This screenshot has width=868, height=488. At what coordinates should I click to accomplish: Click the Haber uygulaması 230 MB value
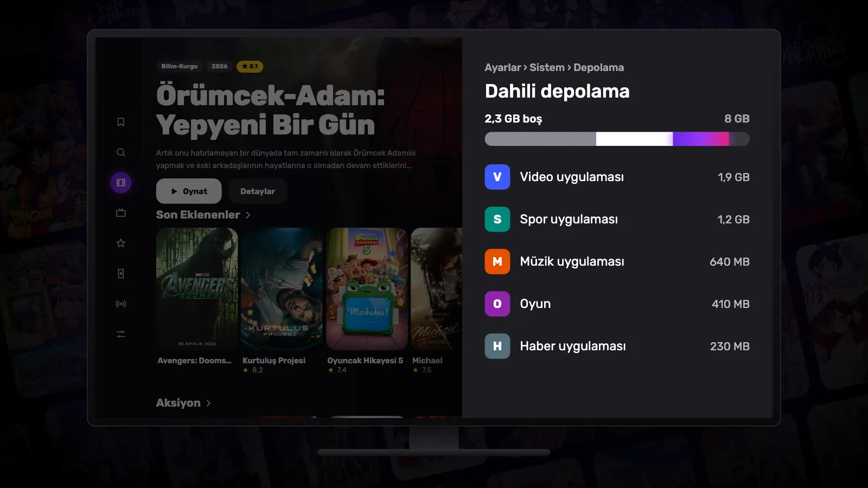click(x=730, y=346)
